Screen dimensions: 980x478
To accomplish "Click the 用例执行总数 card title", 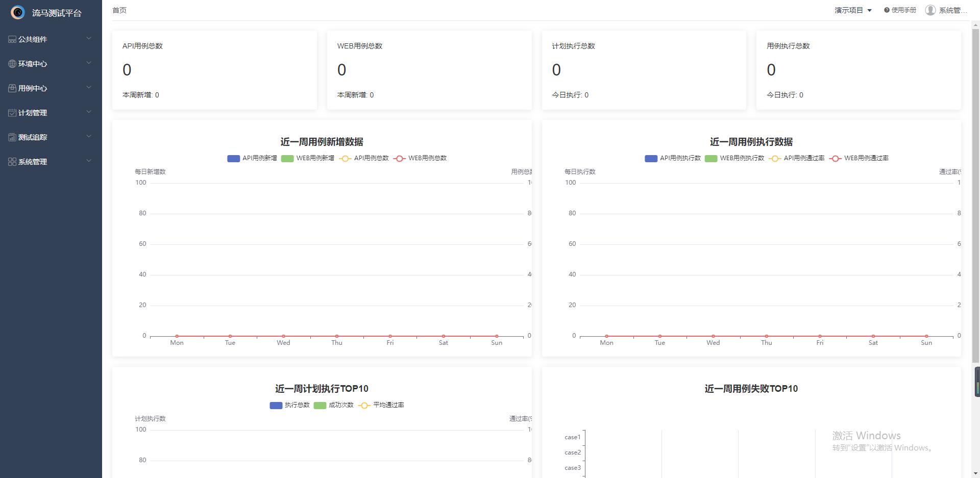I will click(788, 46).
